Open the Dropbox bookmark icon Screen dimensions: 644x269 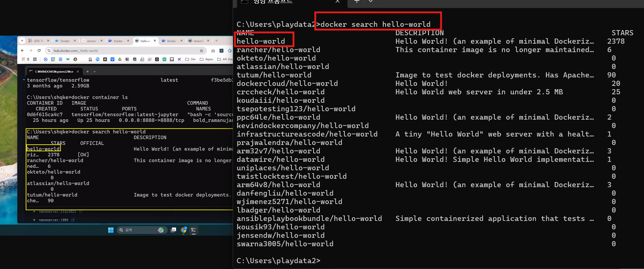click(112, 59)
